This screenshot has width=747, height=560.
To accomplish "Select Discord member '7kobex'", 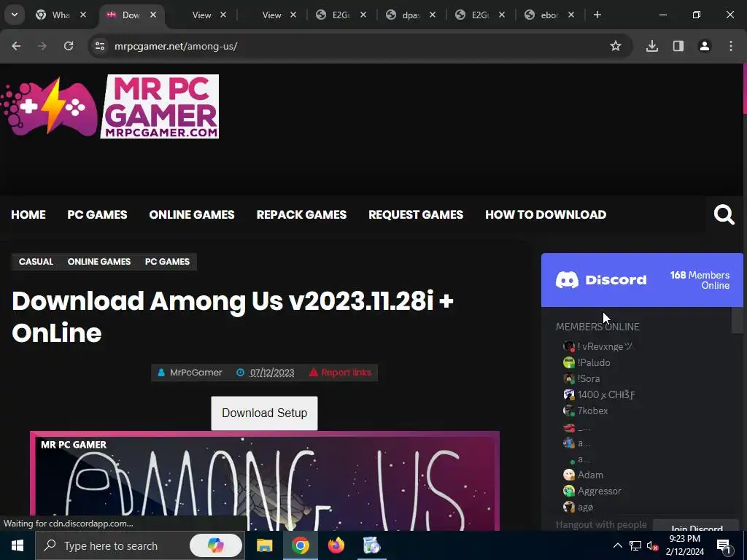I will (x=586, y=411).
